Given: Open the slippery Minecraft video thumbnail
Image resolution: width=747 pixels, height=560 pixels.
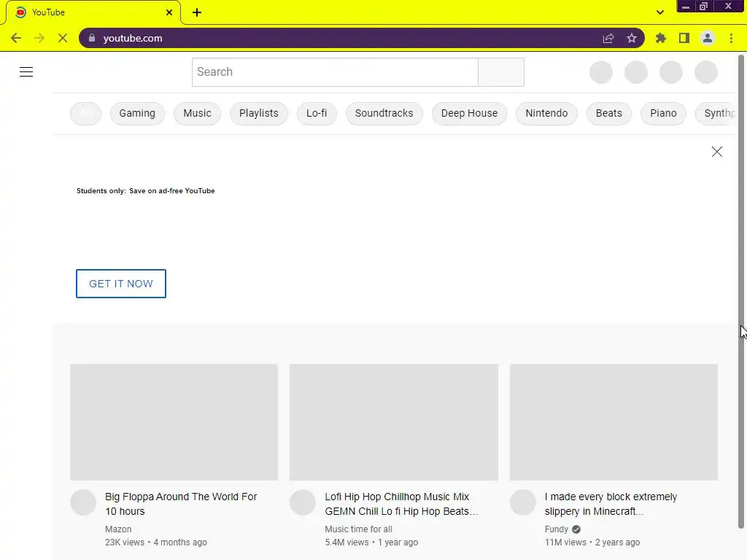Looking at the screenshot, I should click(x=614, y=422).
